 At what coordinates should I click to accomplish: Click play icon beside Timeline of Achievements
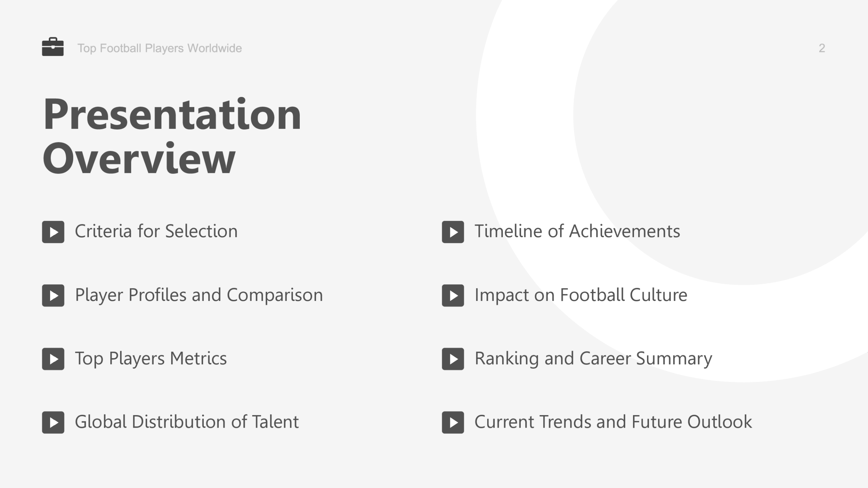(453, 232)
